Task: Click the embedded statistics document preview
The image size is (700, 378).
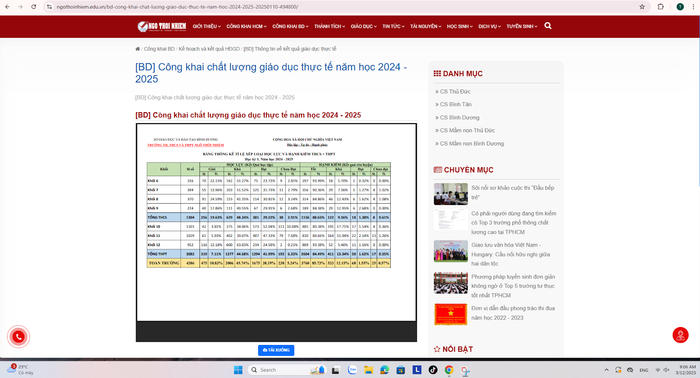Action: pos(276,233)
